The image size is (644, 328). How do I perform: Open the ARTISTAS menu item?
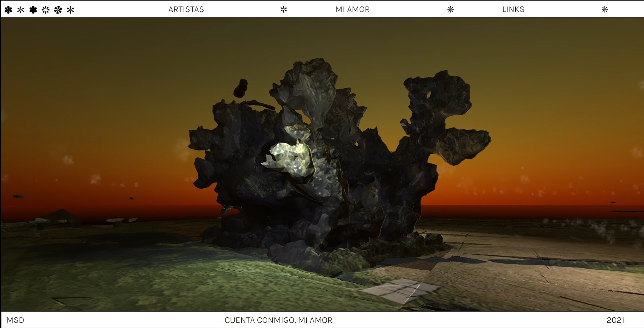[186, 10]
